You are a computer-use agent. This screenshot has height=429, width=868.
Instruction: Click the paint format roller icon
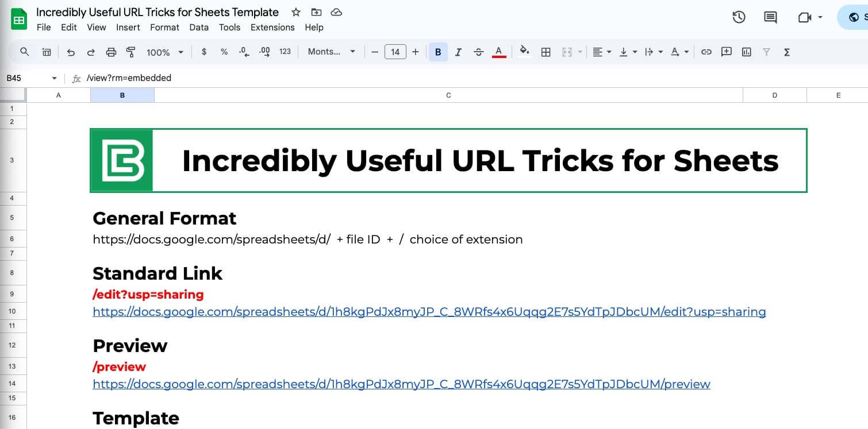(x=131, y=52)
